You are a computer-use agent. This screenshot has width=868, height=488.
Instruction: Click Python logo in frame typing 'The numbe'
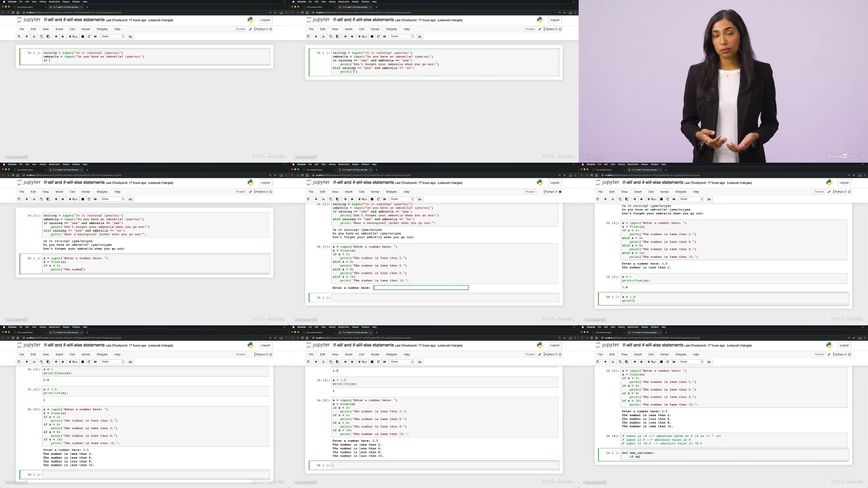pos(250,182)
